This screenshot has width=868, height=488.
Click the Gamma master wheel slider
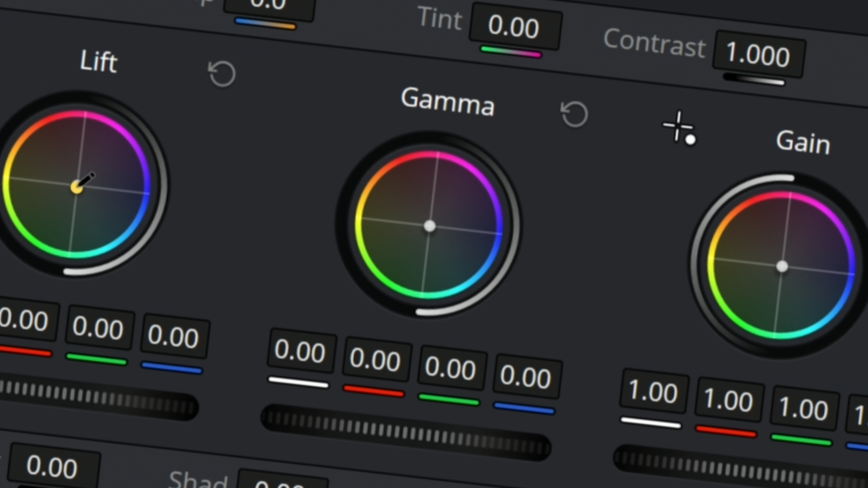click(406, 432)
